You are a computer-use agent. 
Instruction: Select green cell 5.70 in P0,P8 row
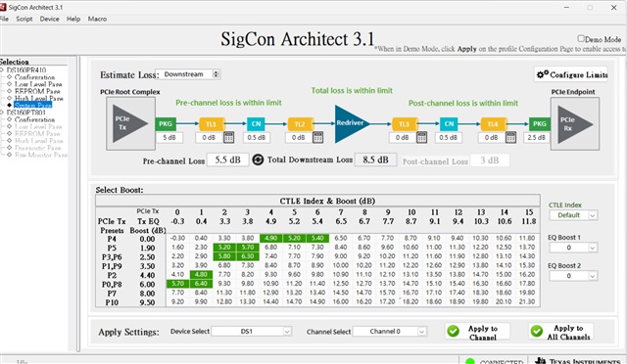coord(178,284)
